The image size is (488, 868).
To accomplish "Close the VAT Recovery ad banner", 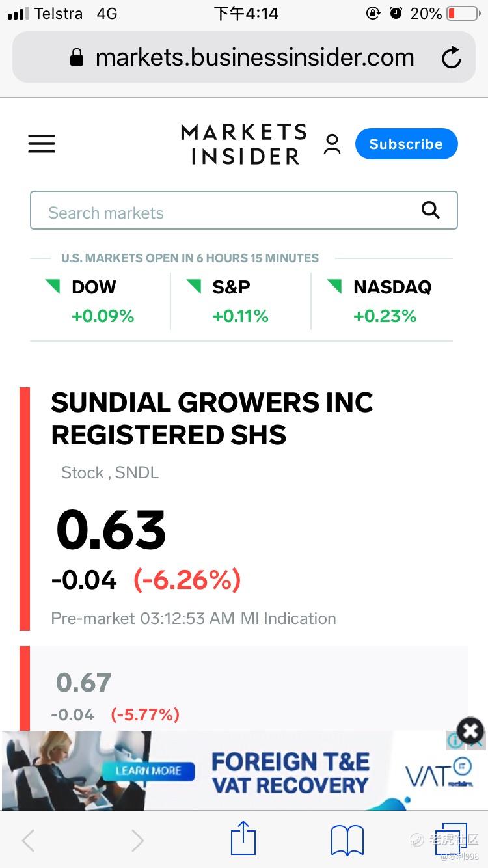I will pos(470,731).
